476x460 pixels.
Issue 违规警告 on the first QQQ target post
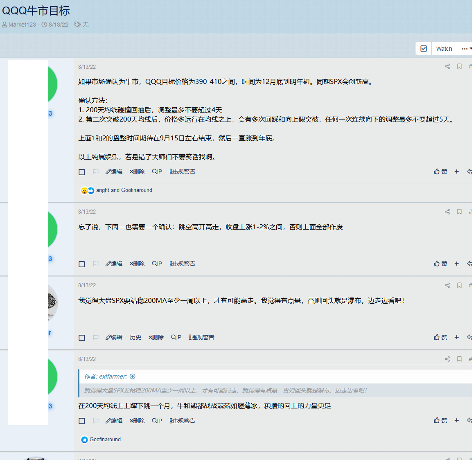[182, 171]
